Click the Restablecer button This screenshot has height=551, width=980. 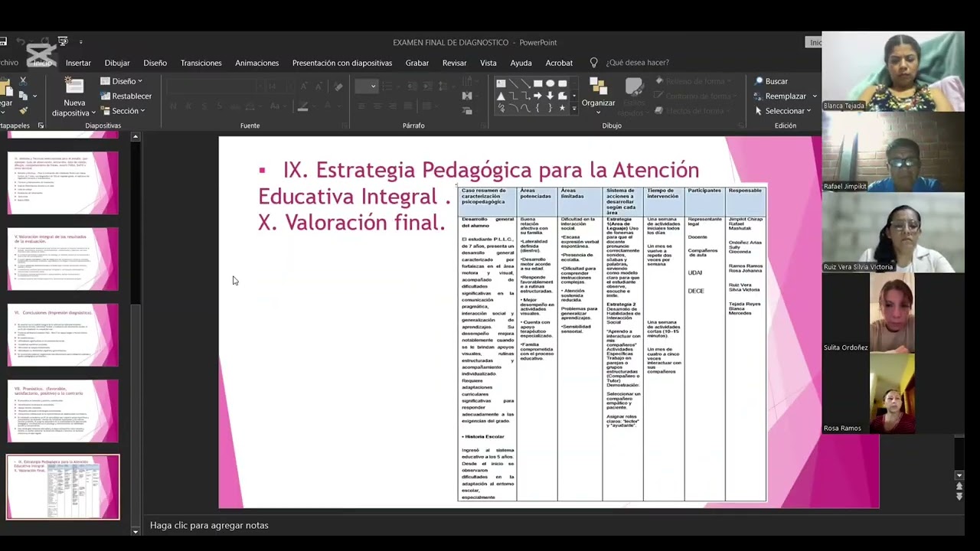(x=126, y=96)
